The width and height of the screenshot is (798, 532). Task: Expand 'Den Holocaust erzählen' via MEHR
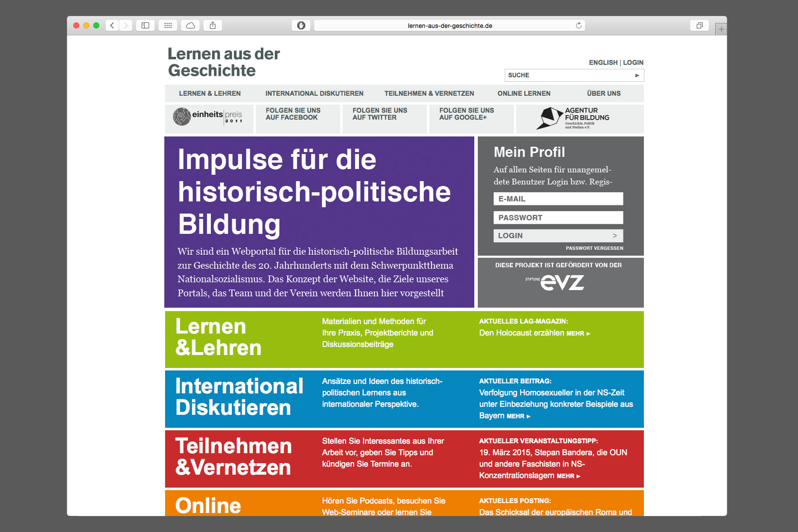578,334
